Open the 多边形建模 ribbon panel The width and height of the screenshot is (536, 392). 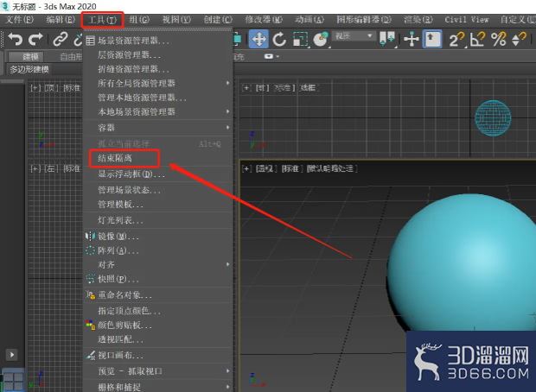pos(29,70)
